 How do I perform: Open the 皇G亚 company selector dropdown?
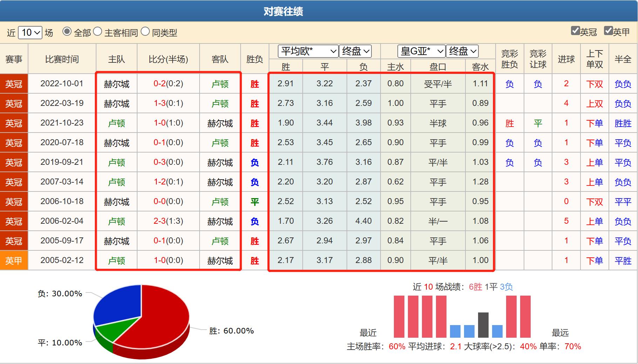[x=421, y=51]
